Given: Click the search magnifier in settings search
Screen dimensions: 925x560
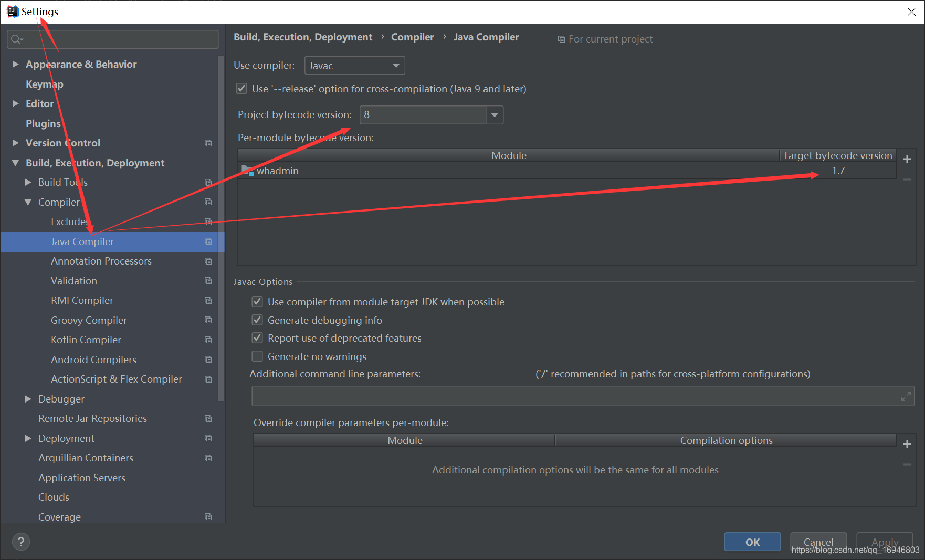Looking at the screenshot, I should (x=16, y=39).
